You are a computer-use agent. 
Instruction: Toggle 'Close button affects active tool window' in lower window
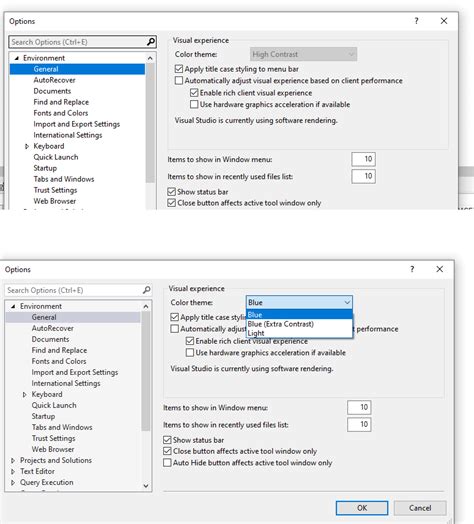pyautogui.click(x=167, y=451)
